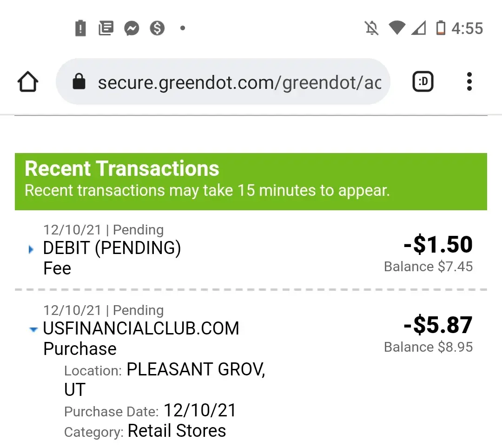Tap the -$5.87 purchase amount
Image resolution: width=502 pixels, height=448 pixels.
438,325
